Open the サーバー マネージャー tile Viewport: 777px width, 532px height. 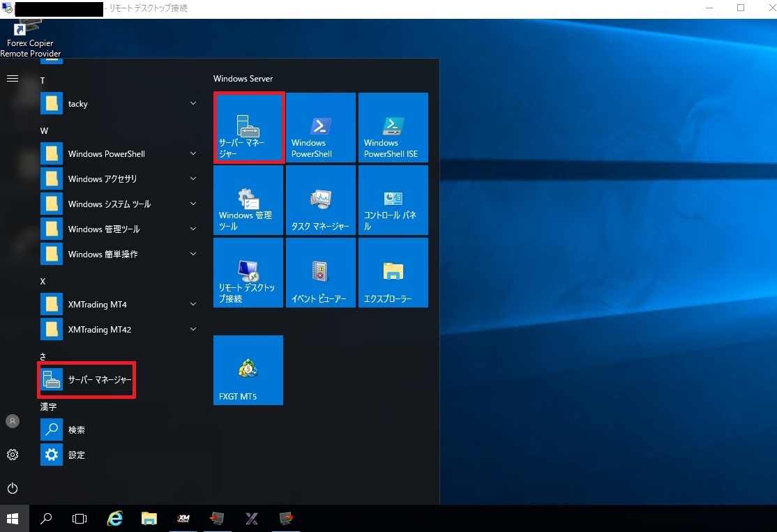(x=248, y=128)
